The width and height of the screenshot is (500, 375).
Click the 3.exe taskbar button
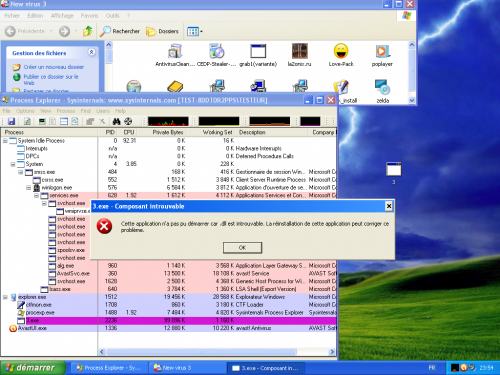tap(266, 368)
